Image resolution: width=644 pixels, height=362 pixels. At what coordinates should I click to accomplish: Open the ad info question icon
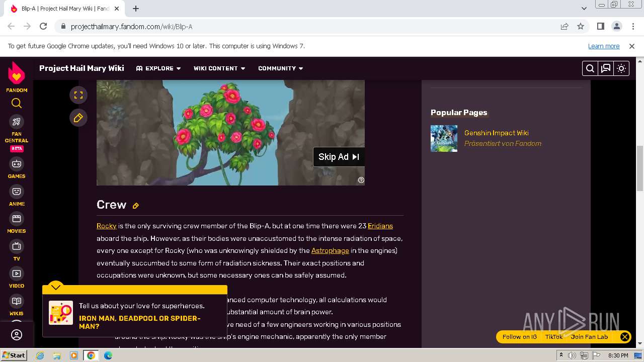point(361,180)
